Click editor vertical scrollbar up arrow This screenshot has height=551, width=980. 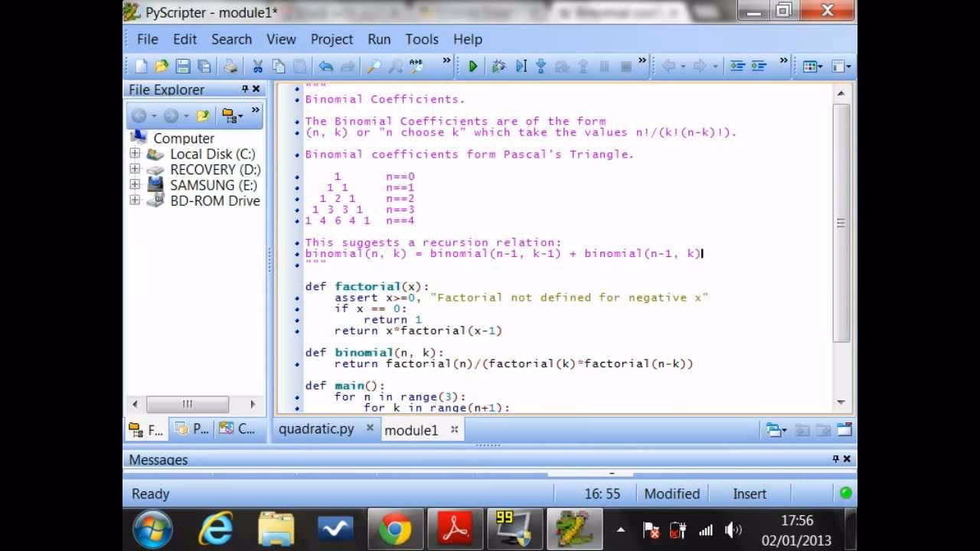841,93
